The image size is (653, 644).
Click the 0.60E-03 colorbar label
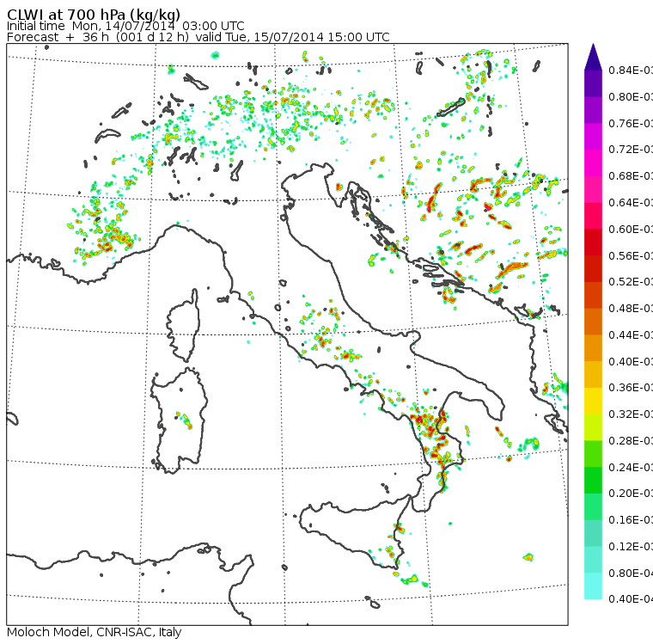pos(630,230)
